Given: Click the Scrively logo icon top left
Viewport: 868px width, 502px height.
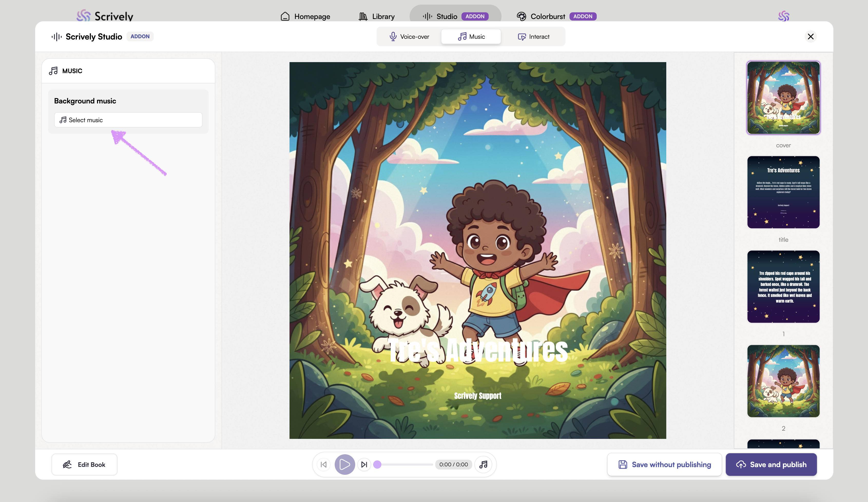Looking at the screenshot, I should [x=83, y=15].
